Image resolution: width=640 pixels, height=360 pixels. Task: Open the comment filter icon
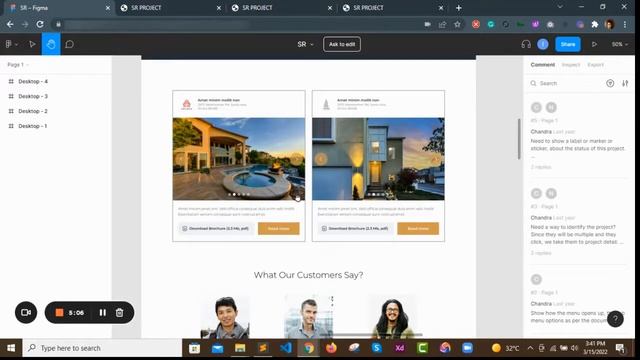coord(610,83)
